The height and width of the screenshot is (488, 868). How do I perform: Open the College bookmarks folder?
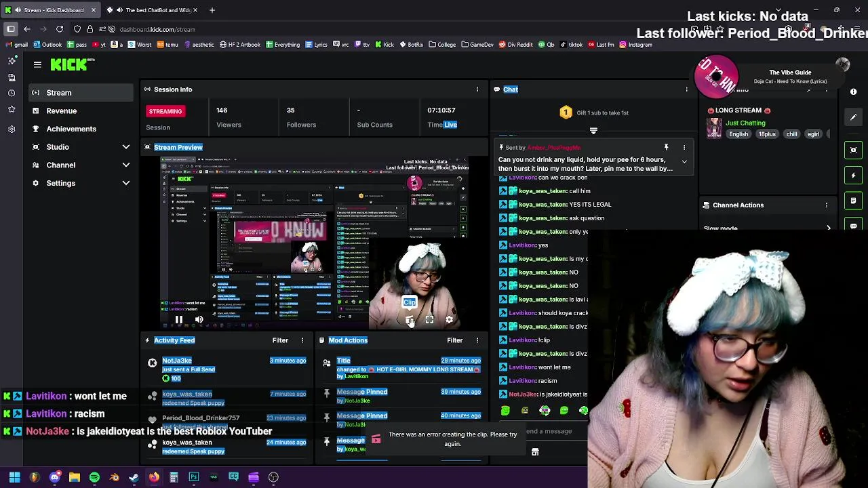443,45
